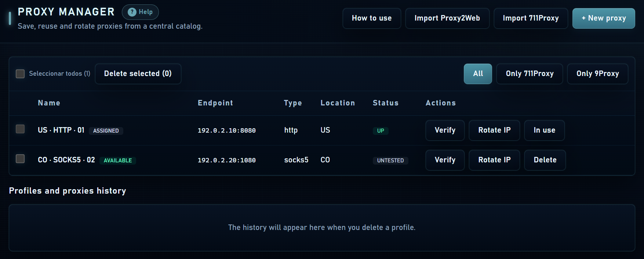Screen dimensions: 644x259
Task: Verify the CO · SOCKS5 · 02 proxy
Action: (x=445, y=160)
